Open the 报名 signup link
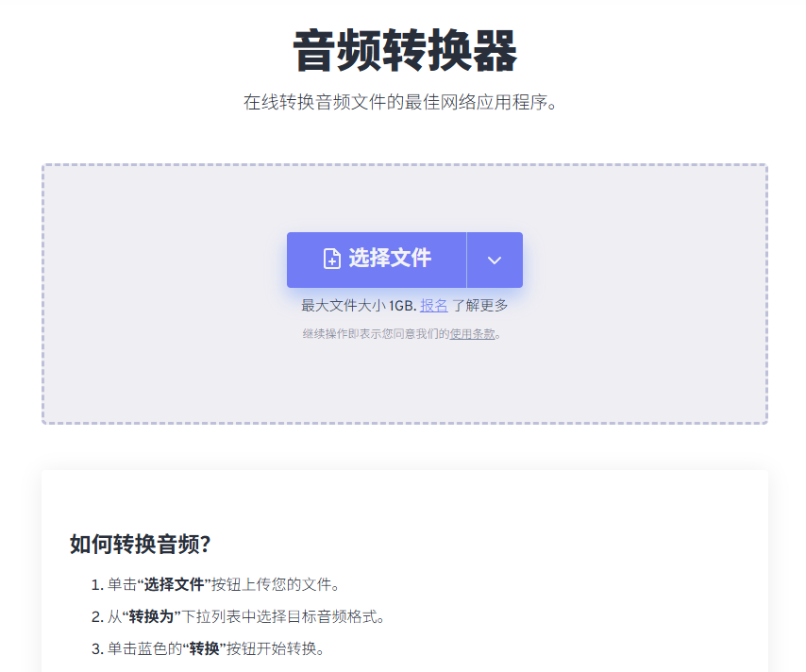This screenshot has height=672, width=806. click(x=434, y=305)
